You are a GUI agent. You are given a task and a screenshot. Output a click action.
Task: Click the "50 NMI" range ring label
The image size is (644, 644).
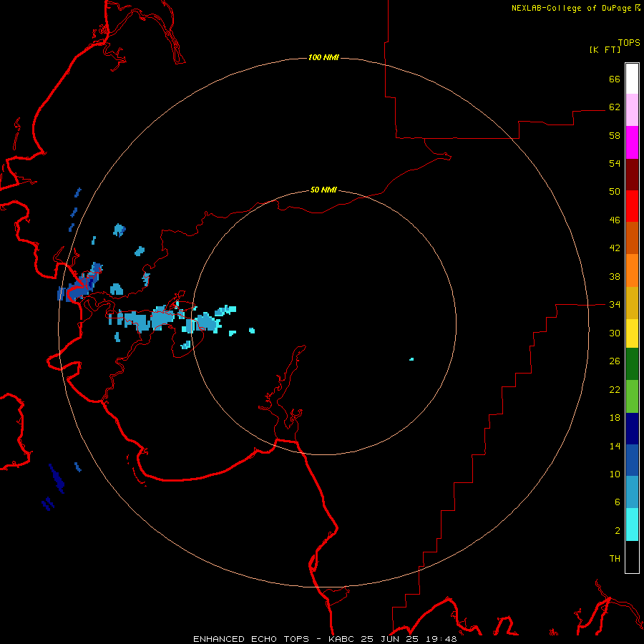323,190
